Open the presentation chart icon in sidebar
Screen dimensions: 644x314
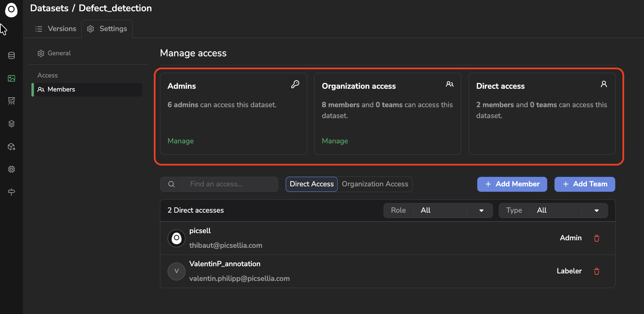(11, 101)
